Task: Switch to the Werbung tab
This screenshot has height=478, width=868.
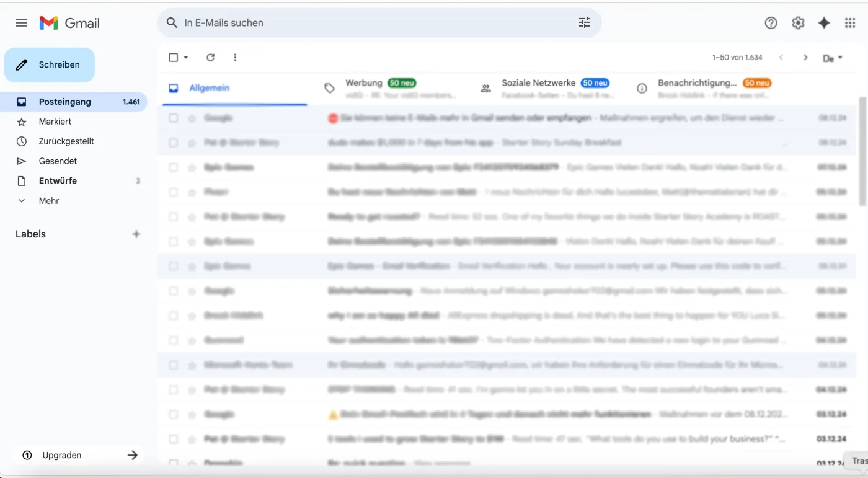Action: pyautogui.click(x=364, y=88)
